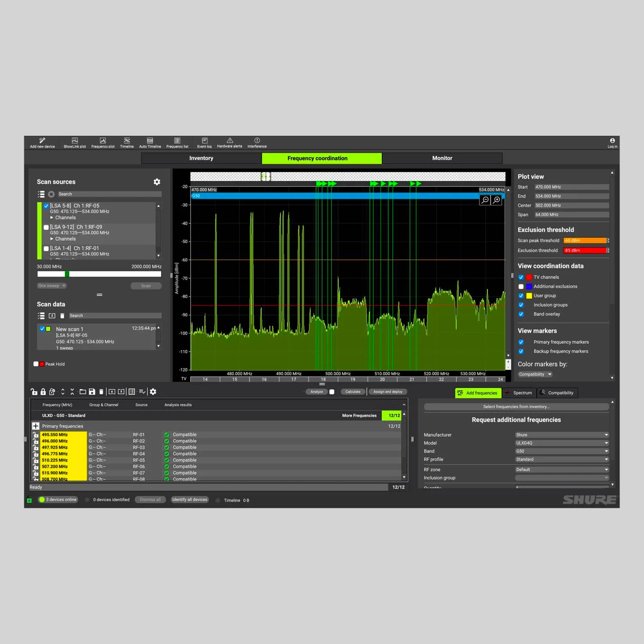Expand Channels under LSA 5-8
The width and height of the screenshot is (644, 644).
[x=52, y=218]
